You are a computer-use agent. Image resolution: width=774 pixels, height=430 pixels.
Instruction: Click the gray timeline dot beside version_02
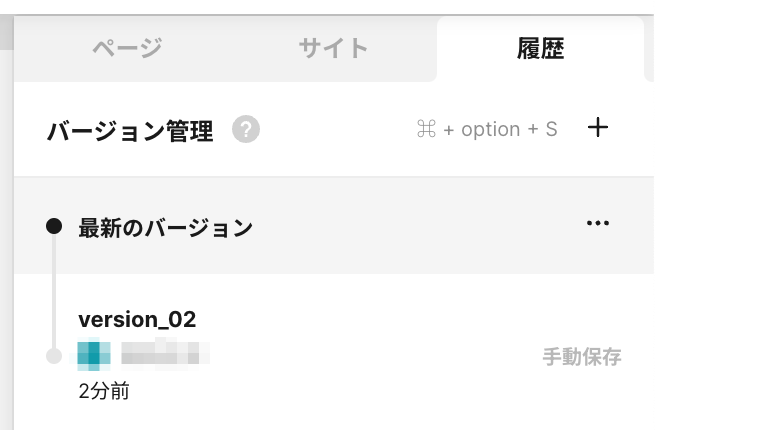pyautogui.click(x=54, y=356)
